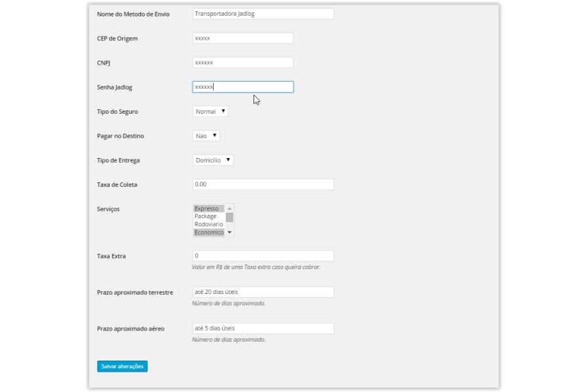Select Expresso in Serviços list
588x392 pixels.
pyautogui.click(x=208, y=208)
